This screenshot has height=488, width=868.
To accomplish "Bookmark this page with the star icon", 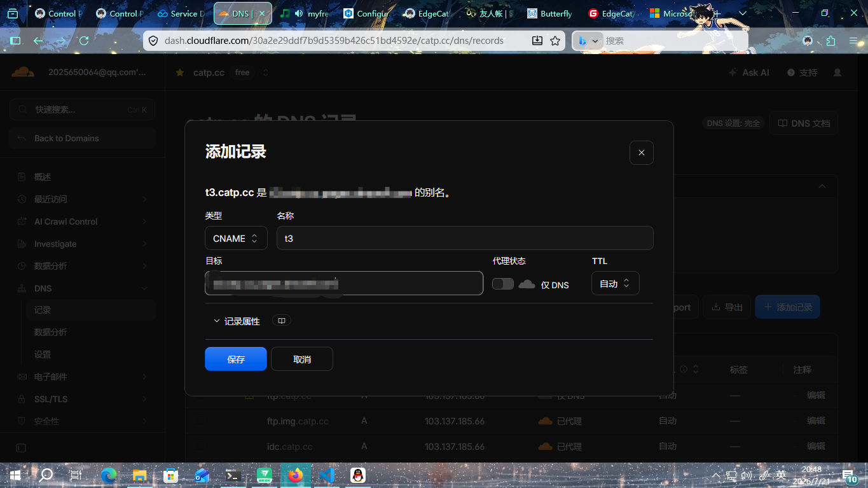I will coord(555,41).
